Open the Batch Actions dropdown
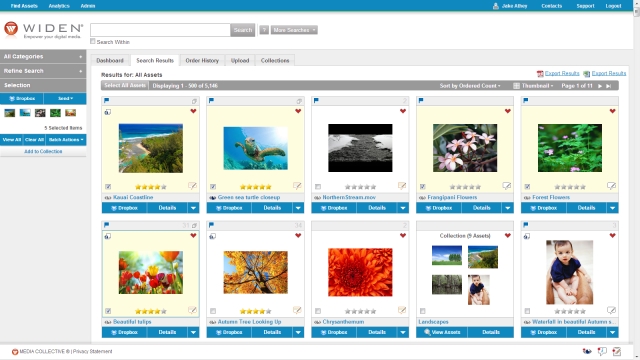 click(66, 140)
